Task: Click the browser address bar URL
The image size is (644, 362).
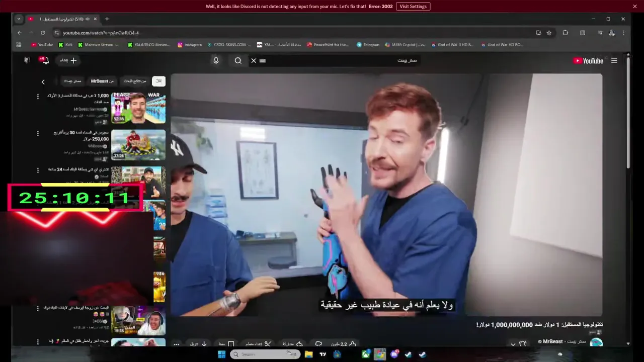Action: [x=101, y=33]
